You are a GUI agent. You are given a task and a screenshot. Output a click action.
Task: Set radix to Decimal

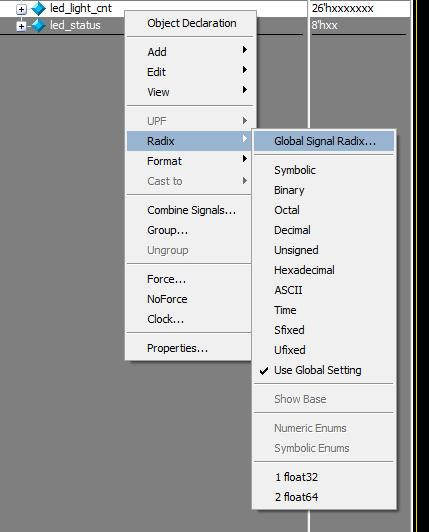click(x=324, y=230)
